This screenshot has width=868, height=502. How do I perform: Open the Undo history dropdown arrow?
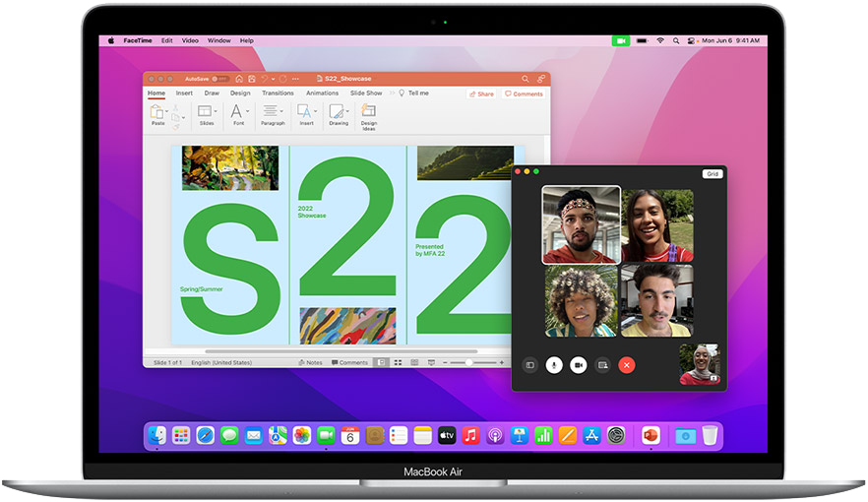pos(273,79)
